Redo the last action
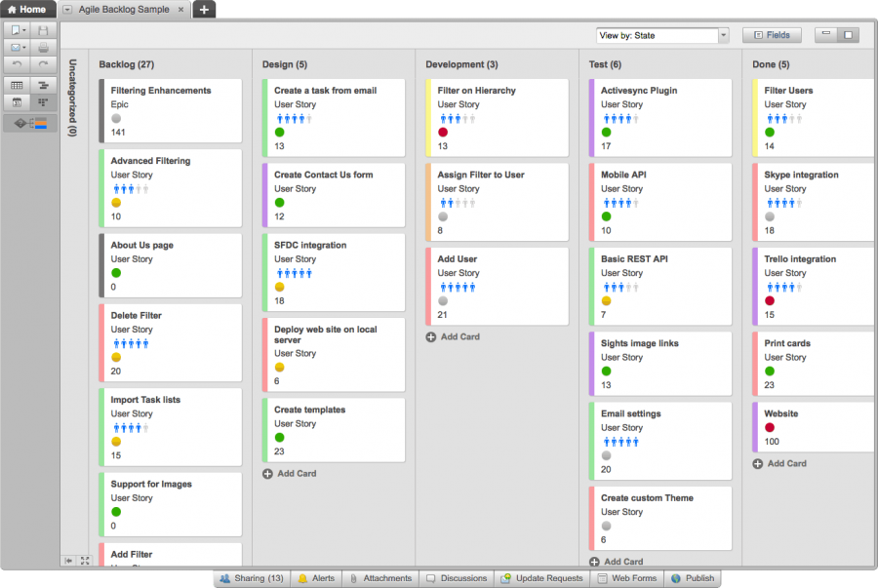The height and width of the screenshot is (588, 878). point(43,63)
